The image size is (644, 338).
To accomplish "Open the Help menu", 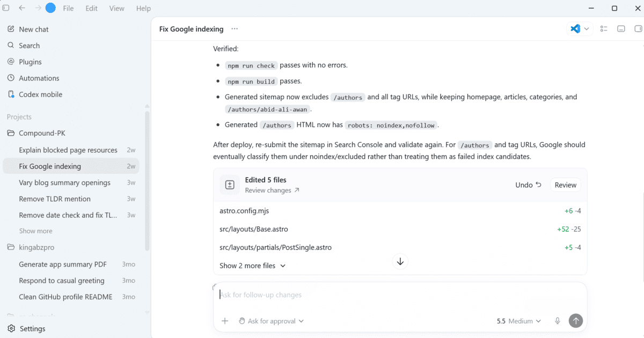I will (143, 8).
